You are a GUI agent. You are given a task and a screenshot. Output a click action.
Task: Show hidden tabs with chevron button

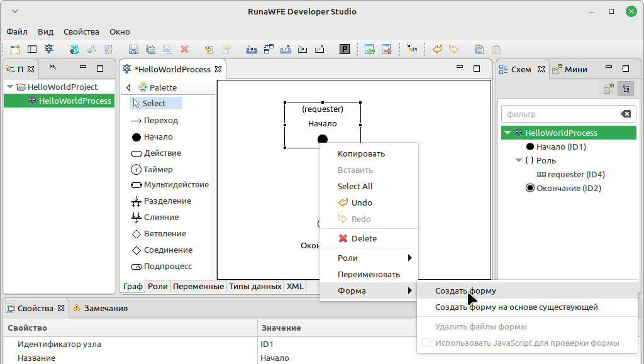[53, 67]
